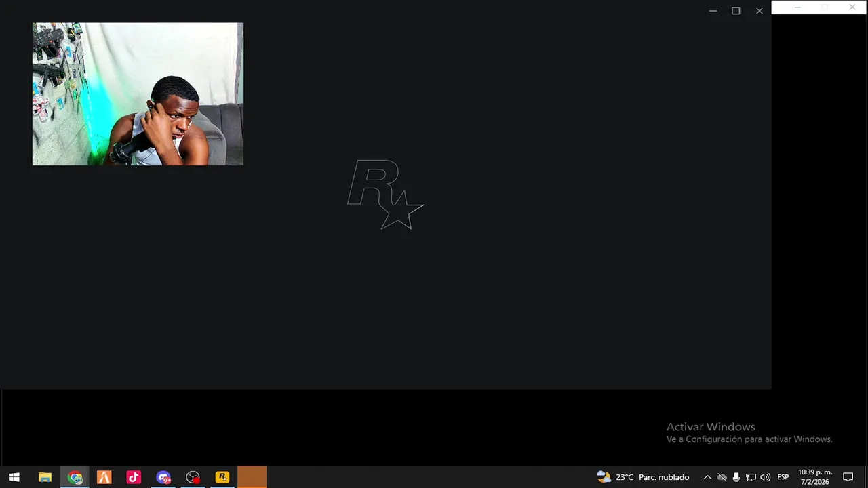Open Rockstar Games Launcher taskbar icon
Viewport: 868px width, 488px height.
(x=222, y=477)
